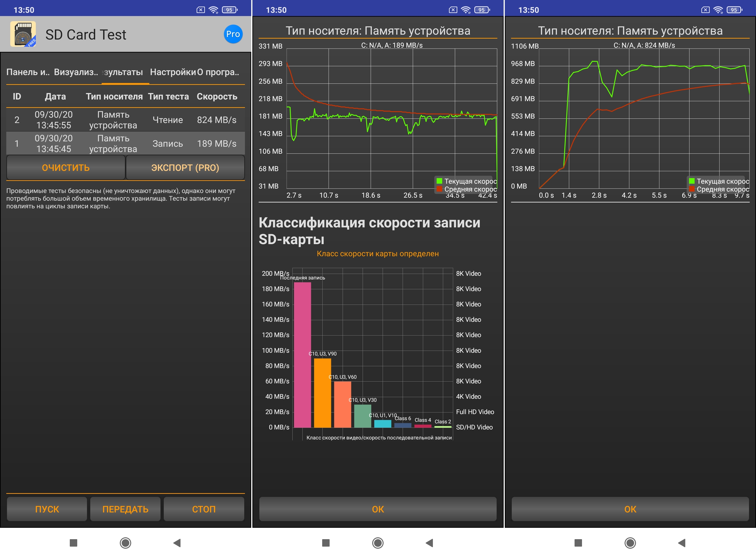The image size is (756, 558).
Task: Select the Чтение 824 MB/s result row
Action: [125, 120]
